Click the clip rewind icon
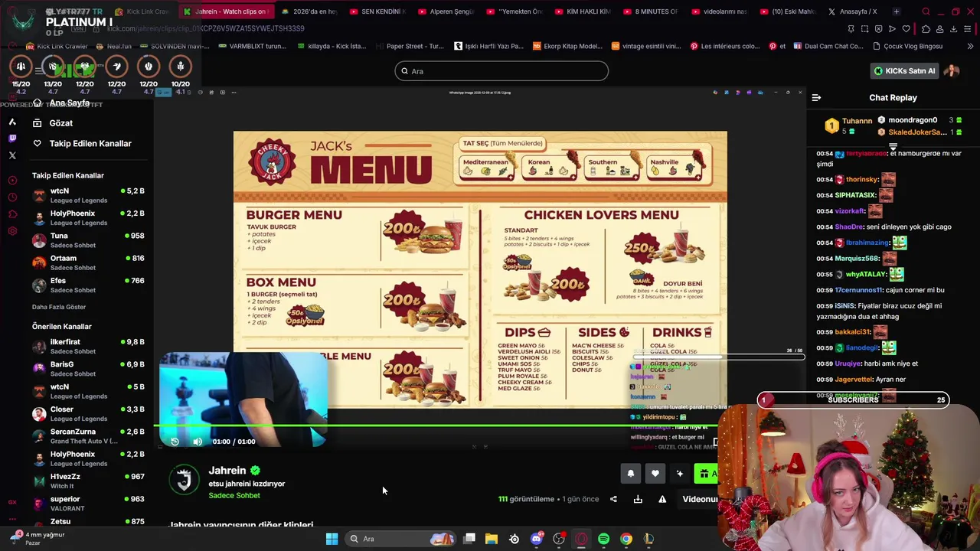Viewport: 980px width, 551px height. 175,442
